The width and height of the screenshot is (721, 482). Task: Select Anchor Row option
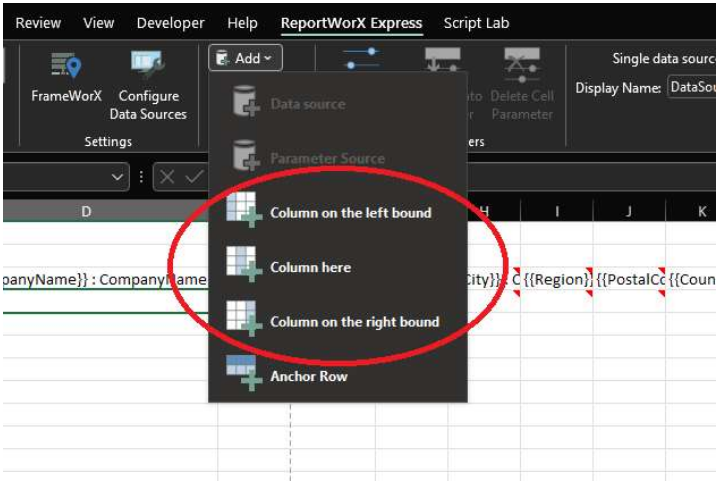tap(338, 376)
